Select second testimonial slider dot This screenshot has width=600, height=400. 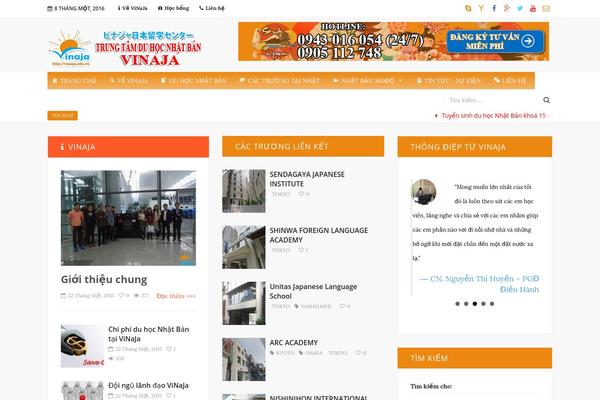tap(466, 304)
